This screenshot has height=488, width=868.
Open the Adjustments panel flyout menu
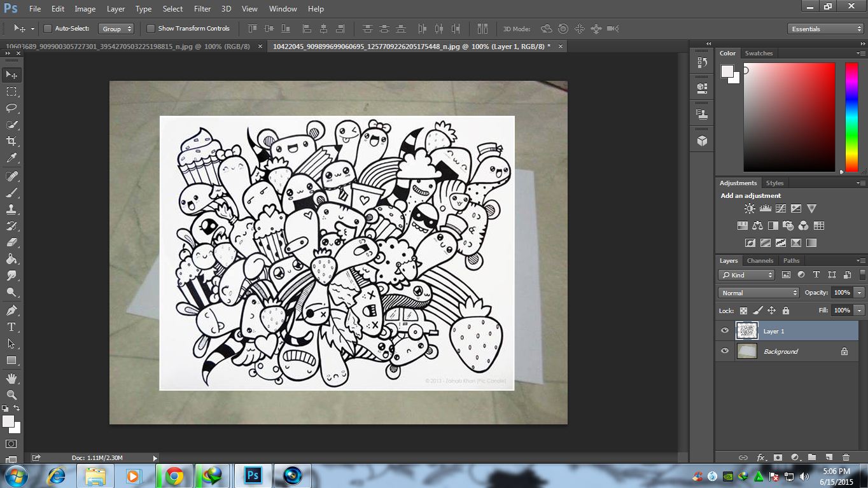point(861,183)
